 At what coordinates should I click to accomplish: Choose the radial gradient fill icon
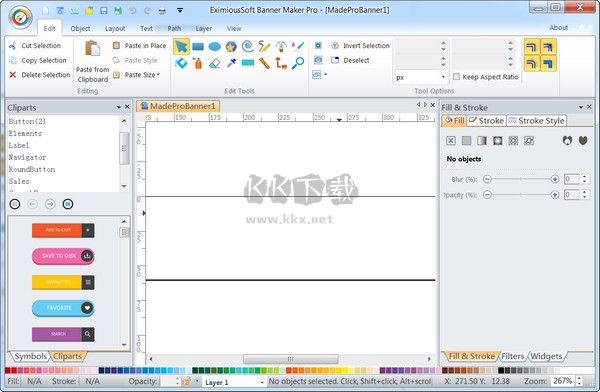pos(497,140)
